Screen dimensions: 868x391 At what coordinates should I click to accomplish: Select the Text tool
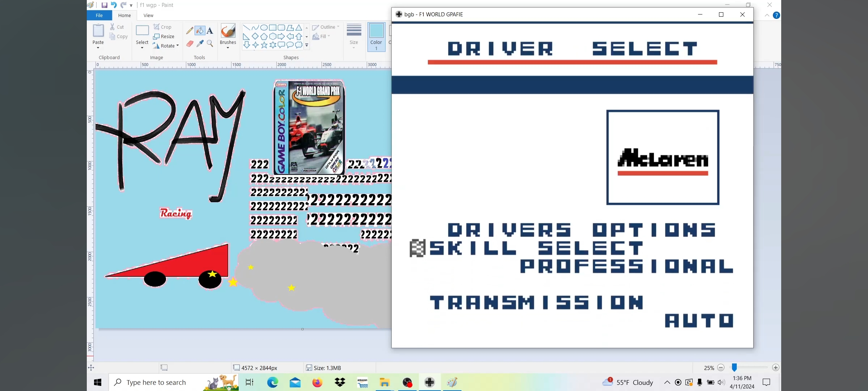(210, 31)
